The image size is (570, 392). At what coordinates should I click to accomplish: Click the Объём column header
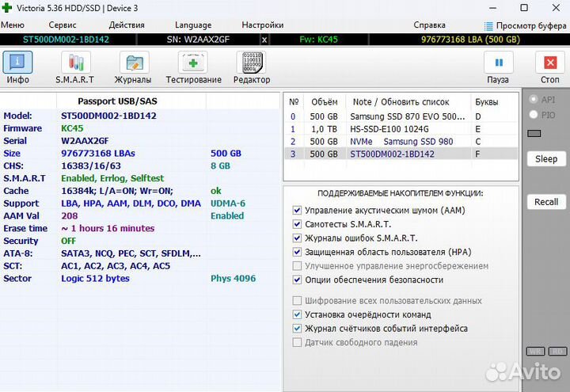(x=325, y=102)
